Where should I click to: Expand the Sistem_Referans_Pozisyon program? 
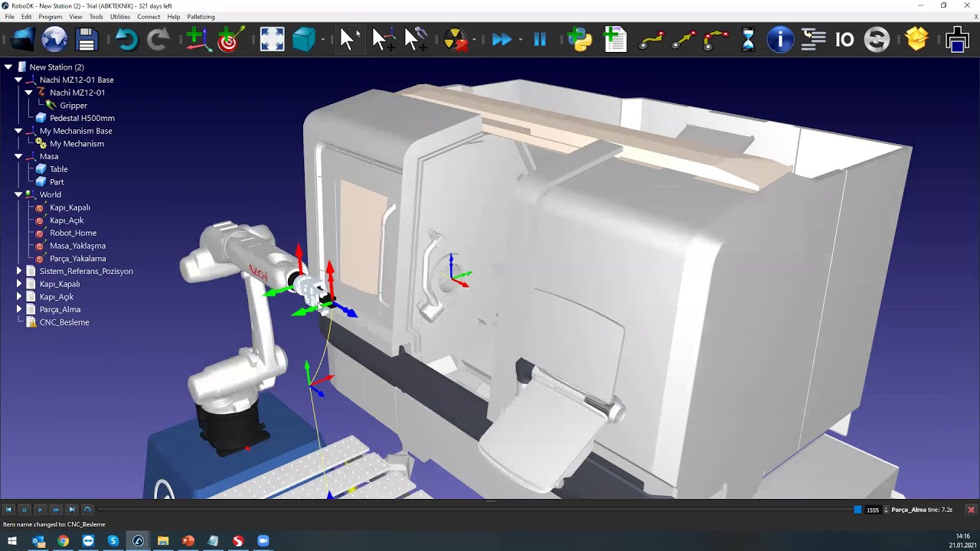[18, 271]
